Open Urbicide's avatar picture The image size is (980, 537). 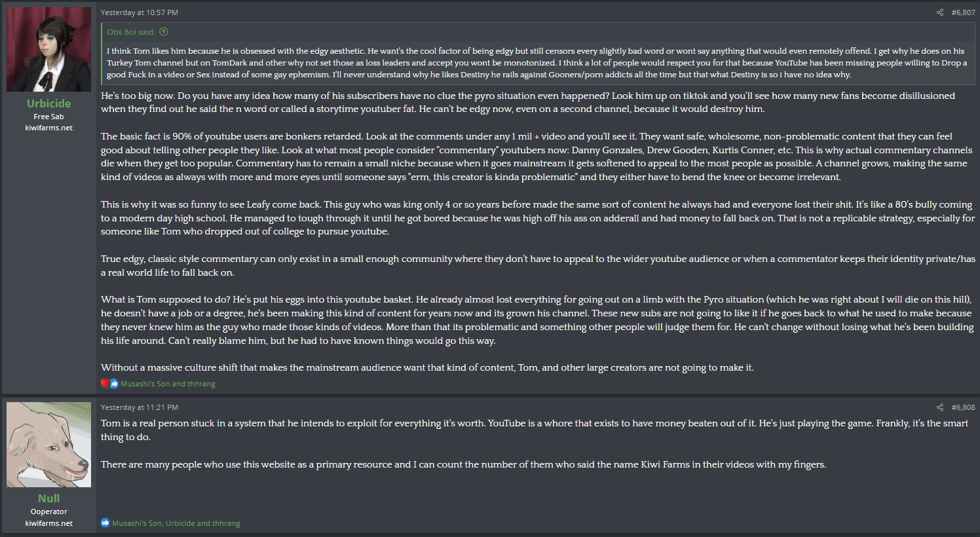click(x=49, y=50)
